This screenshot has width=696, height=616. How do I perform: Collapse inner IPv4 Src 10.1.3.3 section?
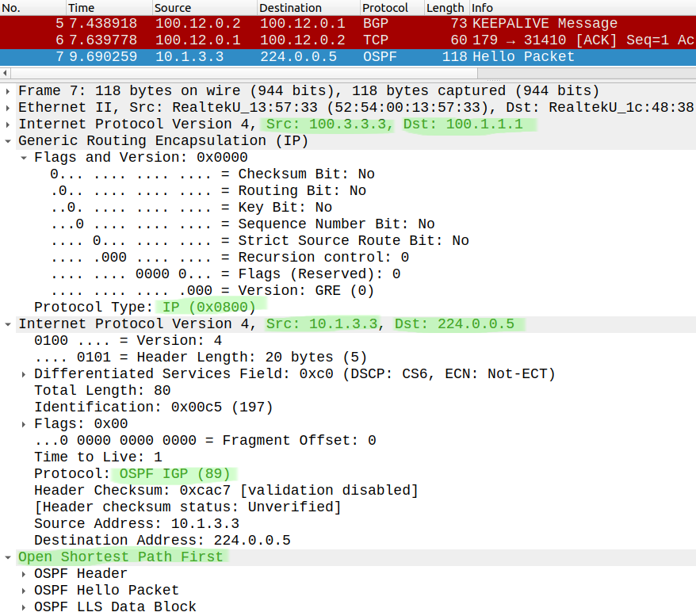point(8,324)
